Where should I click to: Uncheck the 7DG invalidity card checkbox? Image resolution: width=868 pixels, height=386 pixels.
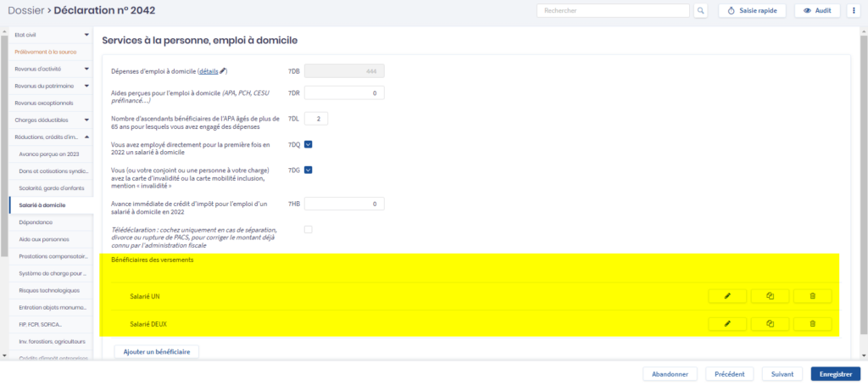click(309, 171)
